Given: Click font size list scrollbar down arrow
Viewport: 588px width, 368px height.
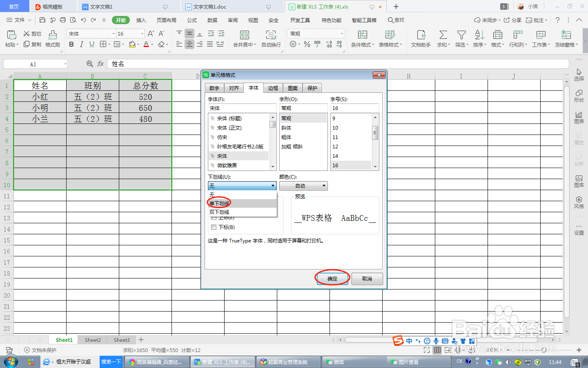Looking at the screenshot, I should [375, 167].
